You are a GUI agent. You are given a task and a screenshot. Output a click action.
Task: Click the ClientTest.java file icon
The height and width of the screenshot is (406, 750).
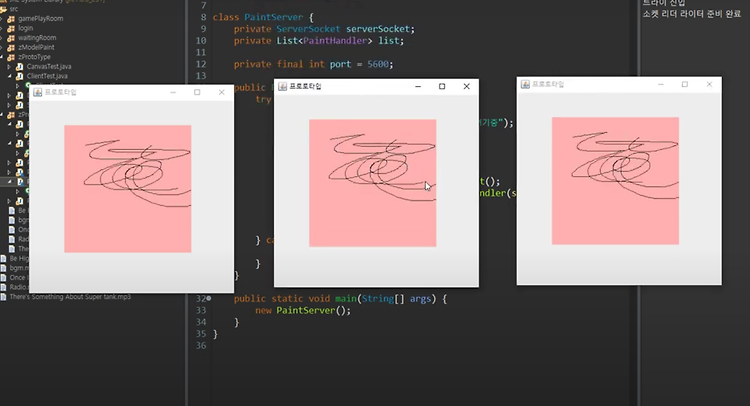pyautogui.click(x=20, y=76)
